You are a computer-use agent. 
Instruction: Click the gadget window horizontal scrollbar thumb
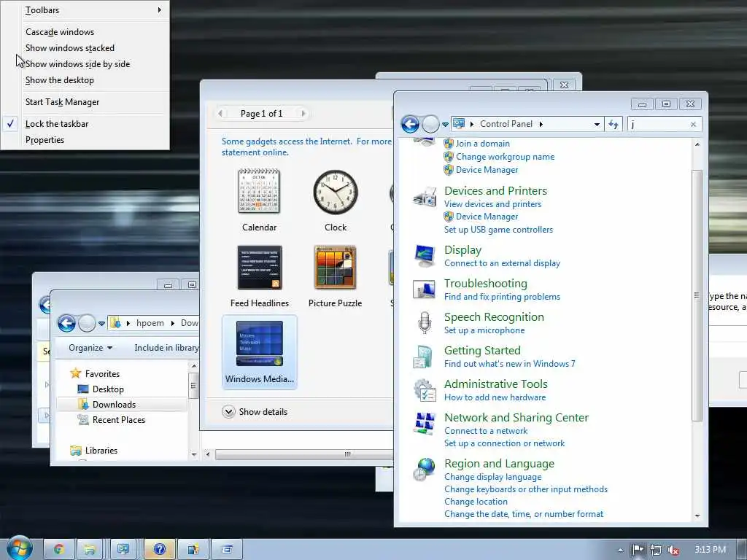pyautogui.click(x=305, y=454)
